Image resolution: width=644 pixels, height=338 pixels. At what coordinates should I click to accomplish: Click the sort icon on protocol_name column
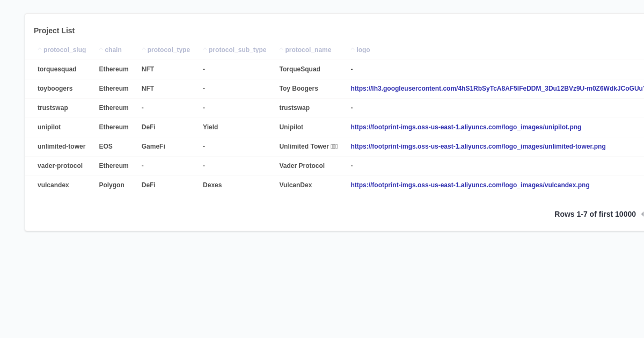[x=281, y=49]
